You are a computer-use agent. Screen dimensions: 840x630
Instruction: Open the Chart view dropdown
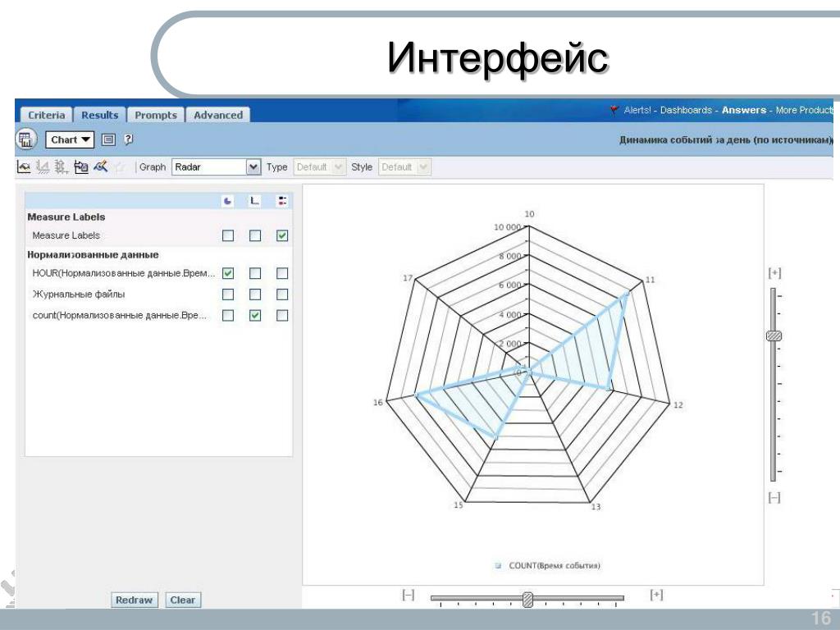tap(70, 139)
